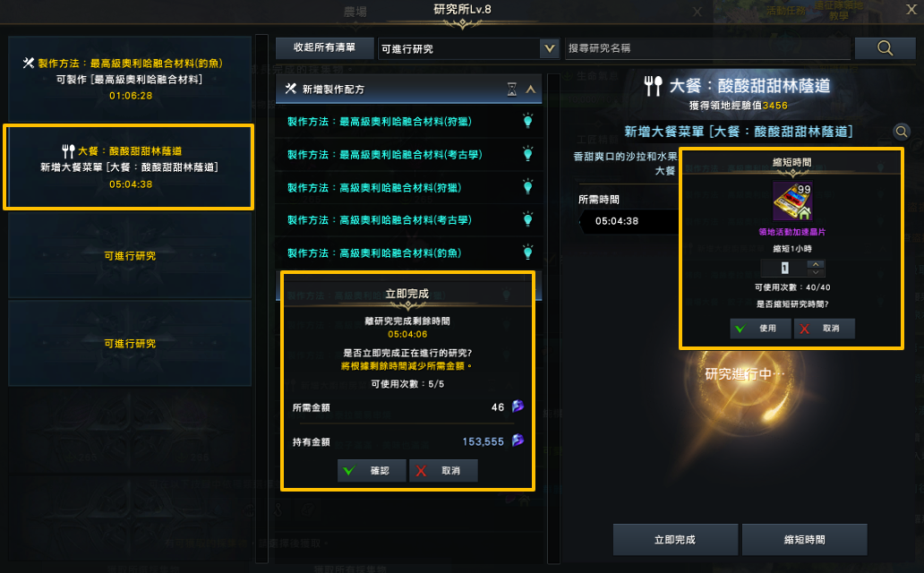This screenshot has width=924, height=573.
Task: Increase the chip quantity with up arrow
Action: point(816,264)
